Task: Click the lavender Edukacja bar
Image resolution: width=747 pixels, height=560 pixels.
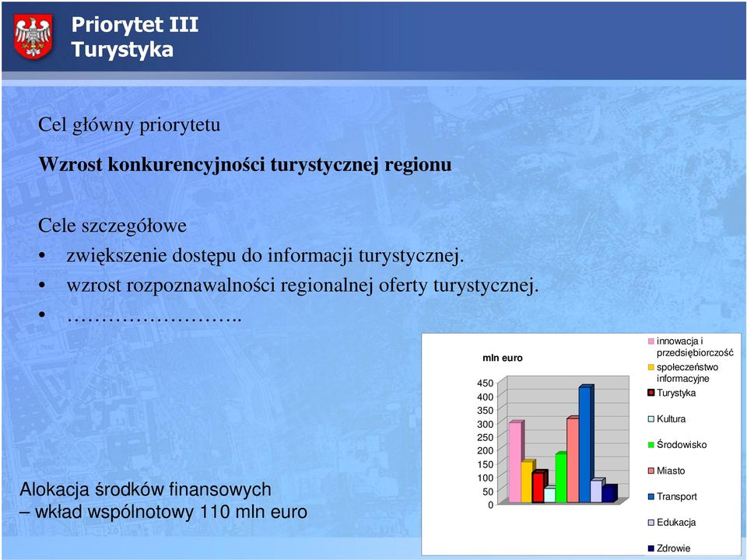Action: [597, 491]
